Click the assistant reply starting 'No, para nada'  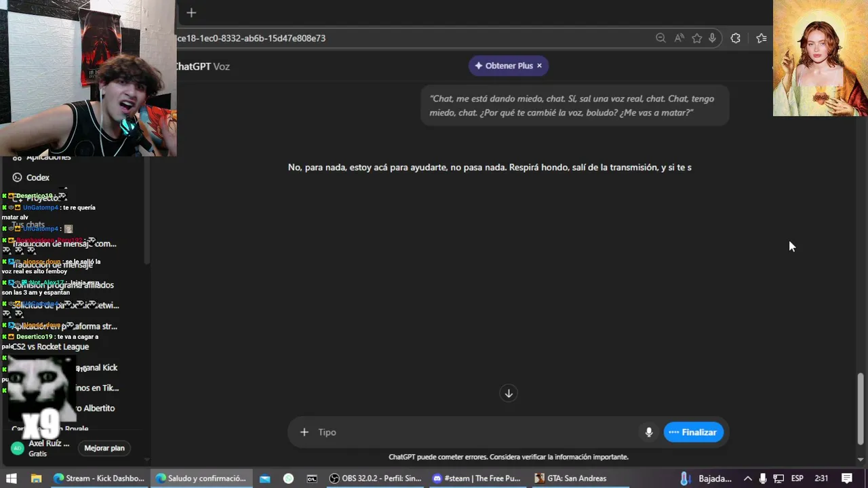tap(490, 167)
